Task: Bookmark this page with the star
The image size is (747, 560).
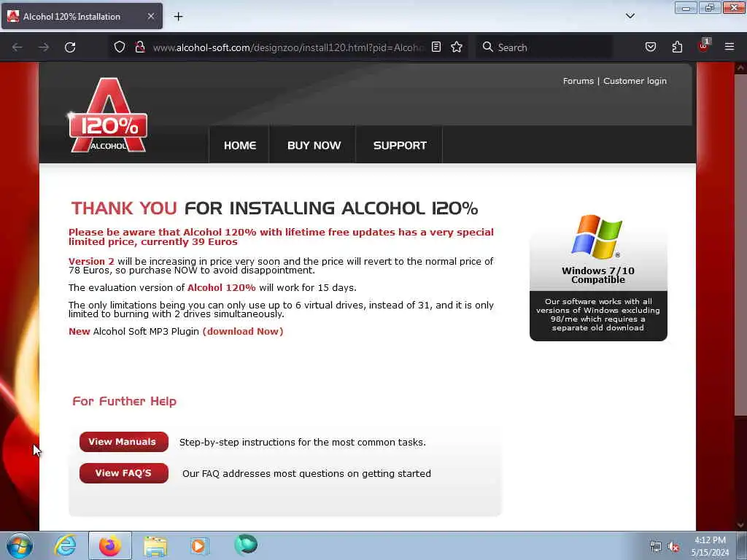Action: 457,47
